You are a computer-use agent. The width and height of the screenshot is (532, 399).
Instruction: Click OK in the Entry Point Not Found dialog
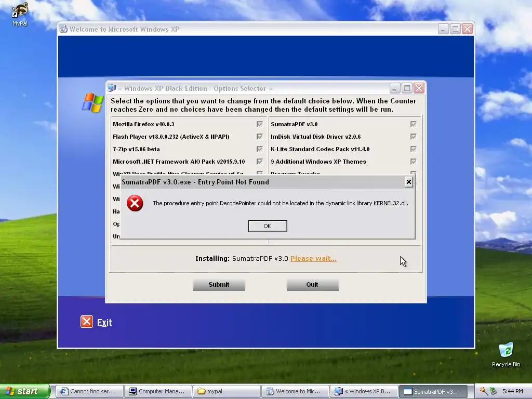tap(268, 226)
